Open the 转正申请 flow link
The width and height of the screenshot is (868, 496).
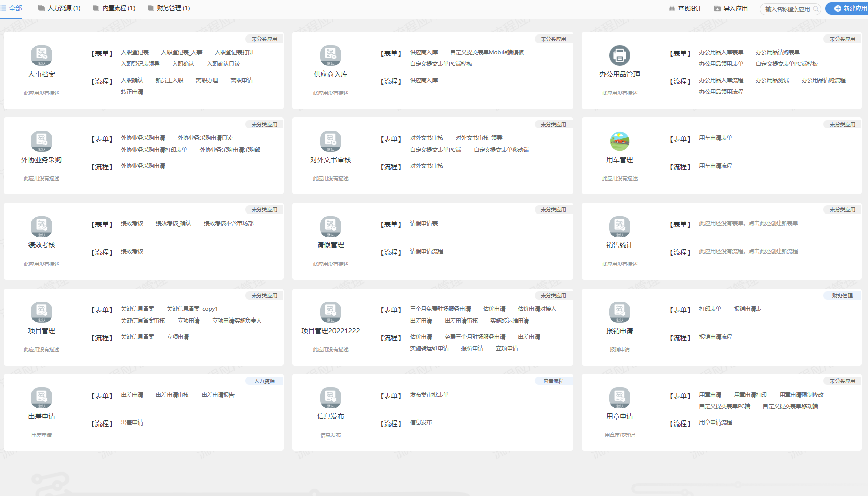pos(132,92)
